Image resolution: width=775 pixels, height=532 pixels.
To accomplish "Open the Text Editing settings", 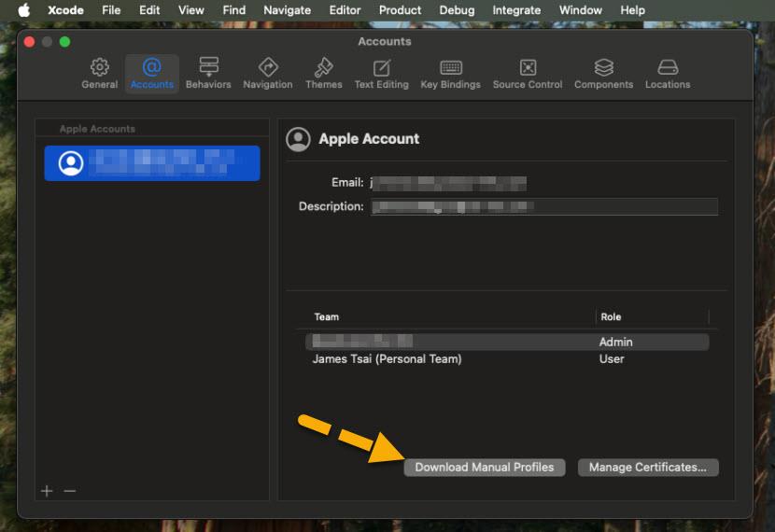I will pos(381,73).
